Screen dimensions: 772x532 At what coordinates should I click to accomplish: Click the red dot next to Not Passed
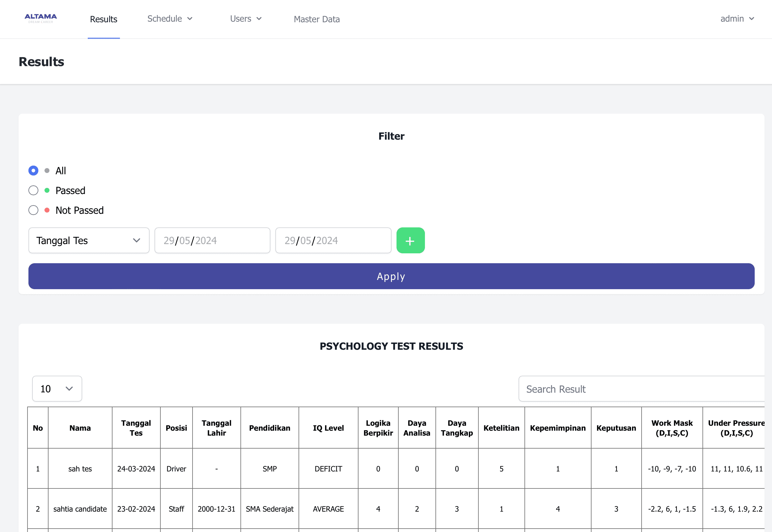tap(47, 210)
